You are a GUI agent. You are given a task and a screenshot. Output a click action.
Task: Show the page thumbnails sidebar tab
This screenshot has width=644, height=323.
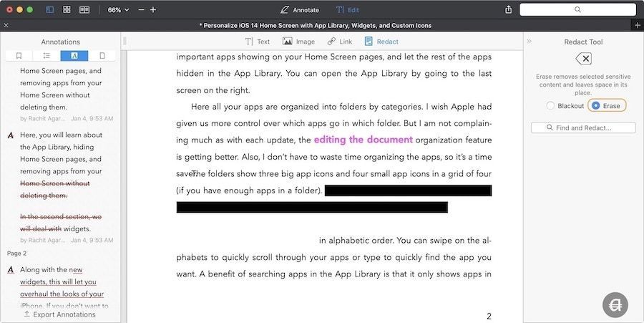[102, 56]
